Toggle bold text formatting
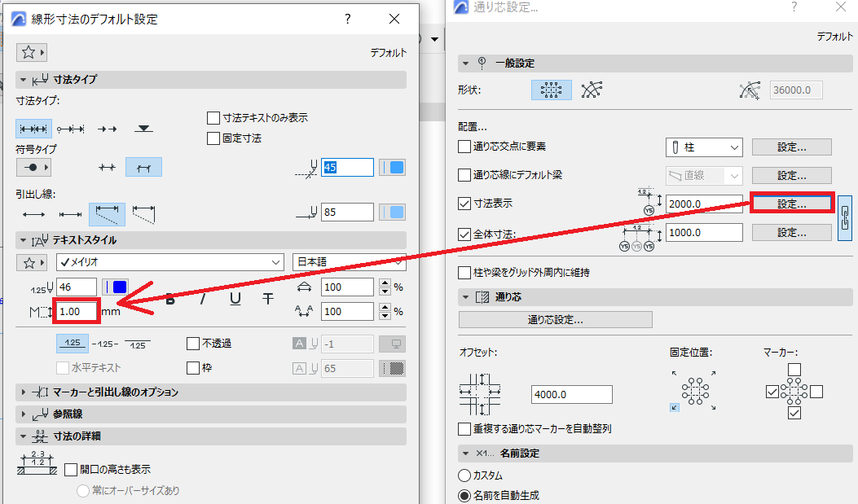This screenshot has width=858, height=504. 170,299
